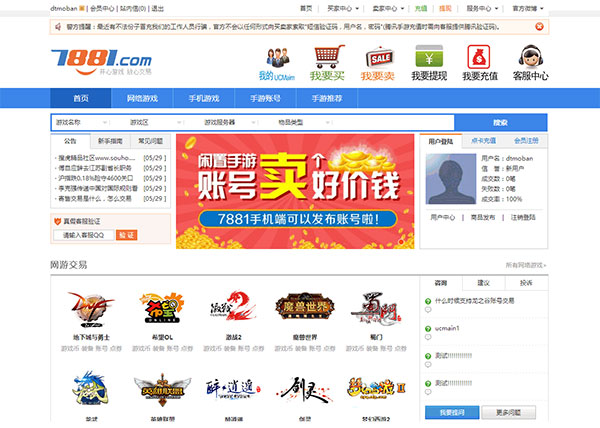Open 用户中心 link under avatar
This screenshot has height=428, width=600.
click(443, 217)
